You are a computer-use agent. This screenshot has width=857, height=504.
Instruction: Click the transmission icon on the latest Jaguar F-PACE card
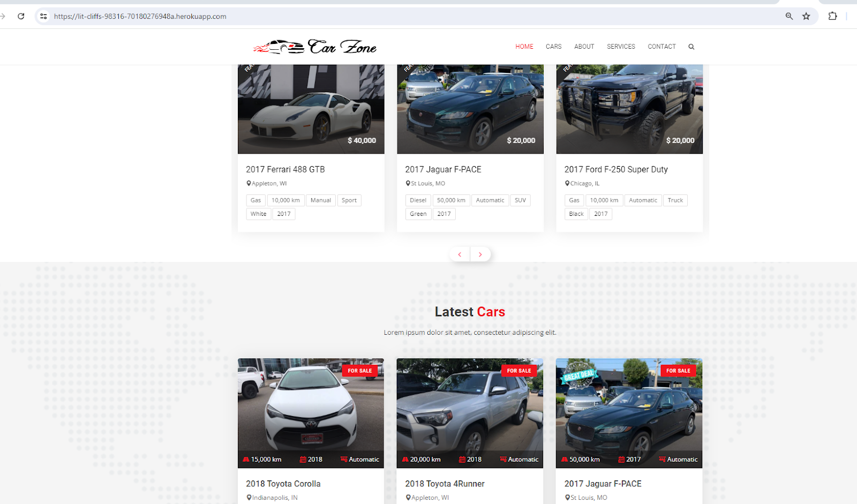662,460
